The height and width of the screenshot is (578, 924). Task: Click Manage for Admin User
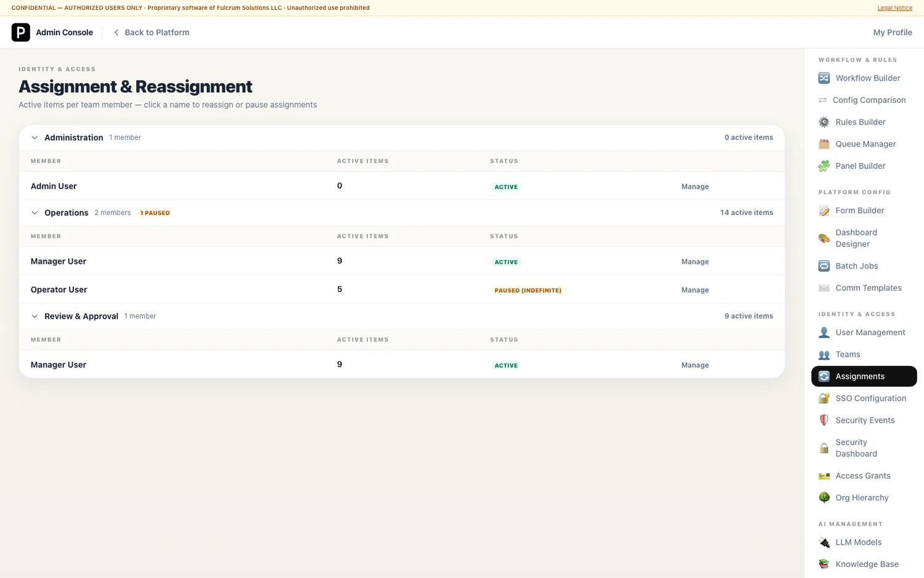[x=695, y=187]
